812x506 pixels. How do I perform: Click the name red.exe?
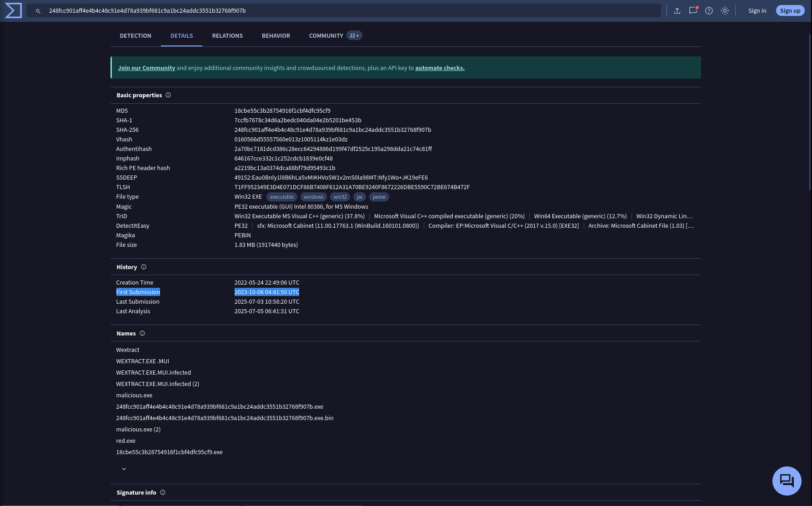click(x=125, y=441)
